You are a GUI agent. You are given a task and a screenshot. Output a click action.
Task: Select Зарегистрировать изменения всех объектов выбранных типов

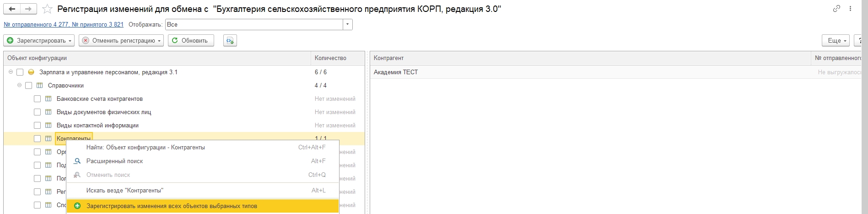(172, 206)
